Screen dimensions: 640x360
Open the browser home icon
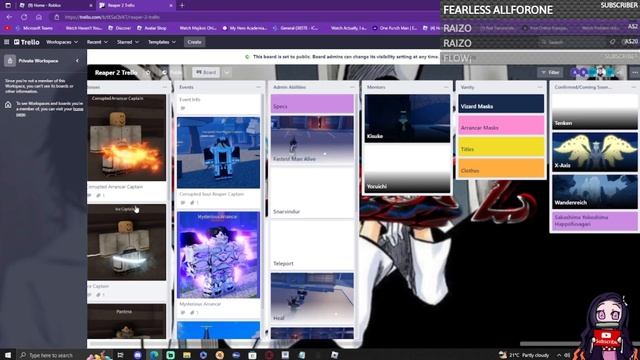click(x=39, y=17)
